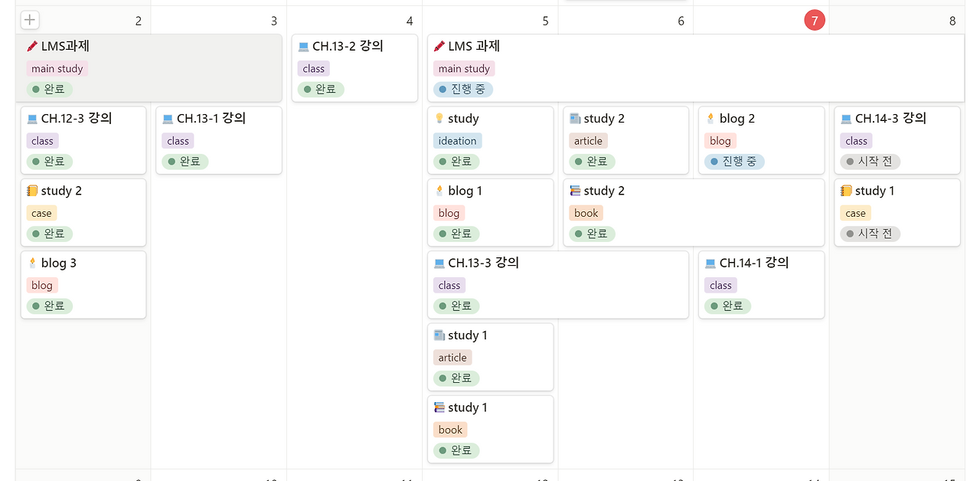Image resolution: width=980 pixels, height=481 pixels.
Task: Click the laptop icon on CH.13-2 강의 card
Action: (x=303, y=46)
